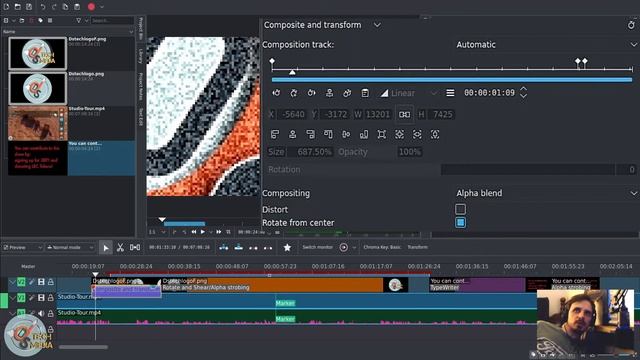
Task: Click the favorite effects star icon
Action: click(287, 247)
